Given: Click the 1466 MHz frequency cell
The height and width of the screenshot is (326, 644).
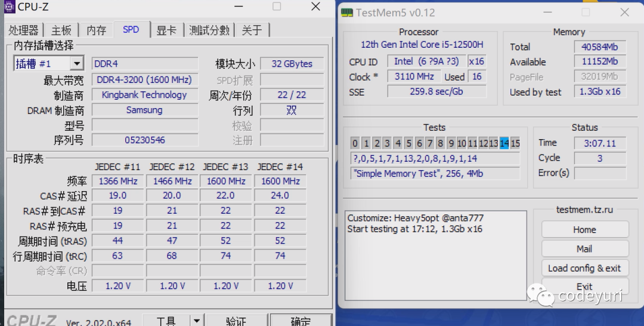Looking at the screenshot, I should tap(172, 182).
